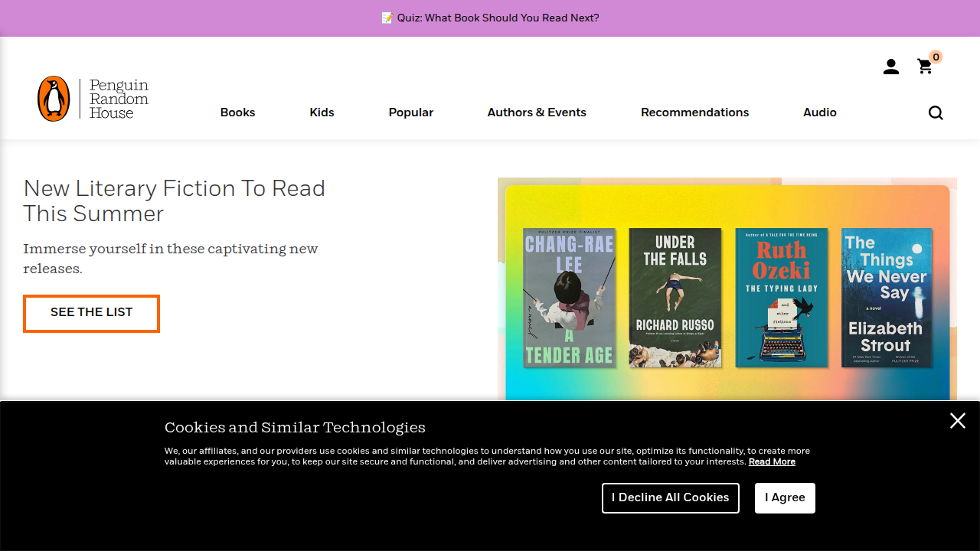The height and width of the screenshot is (551, 980).
Task: Select The Typing Lady book cover
Action: (x=781, y=298)
